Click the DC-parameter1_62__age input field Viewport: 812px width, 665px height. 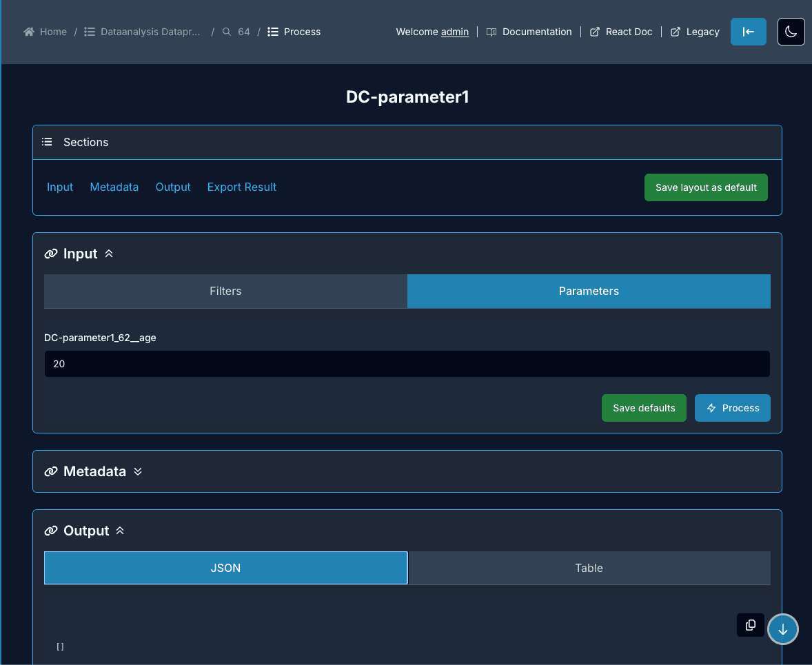(x=407, y=364)
